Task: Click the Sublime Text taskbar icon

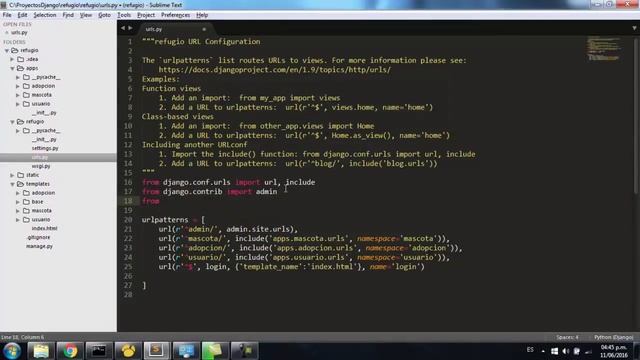Action: [157, 351]
